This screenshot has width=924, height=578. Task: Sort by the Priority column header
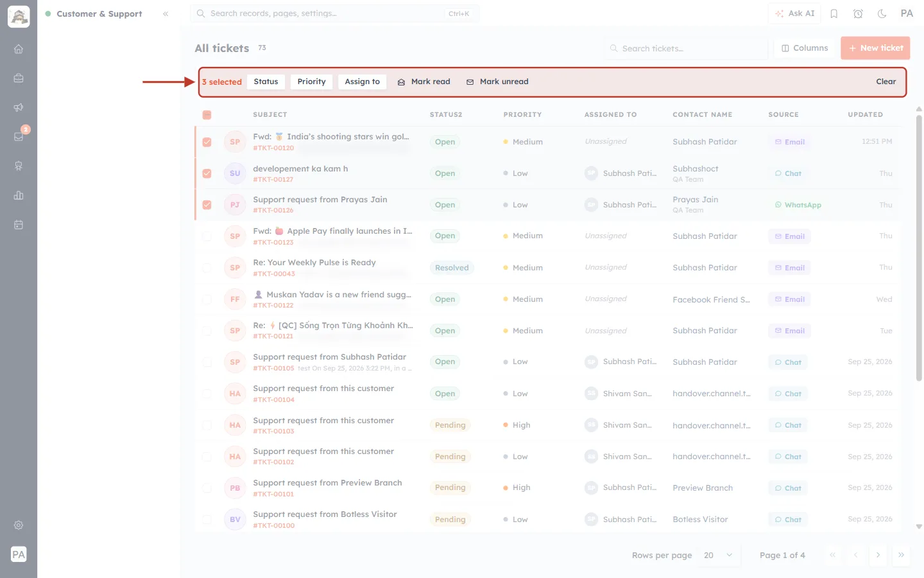pyautogui.click(x=522, y=114)
